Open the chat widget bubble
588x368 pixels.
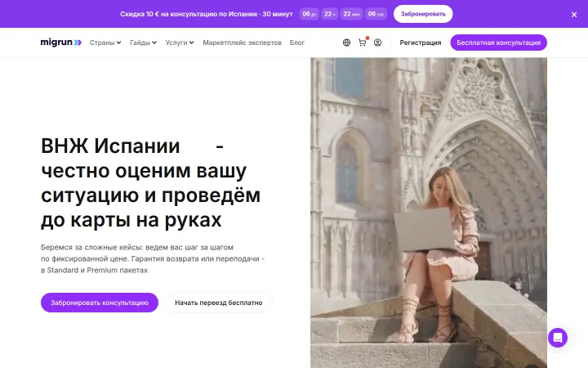click(558, 338)
